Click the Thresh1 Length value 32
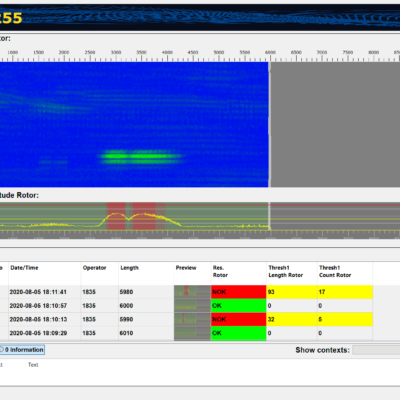 point(271,319)
